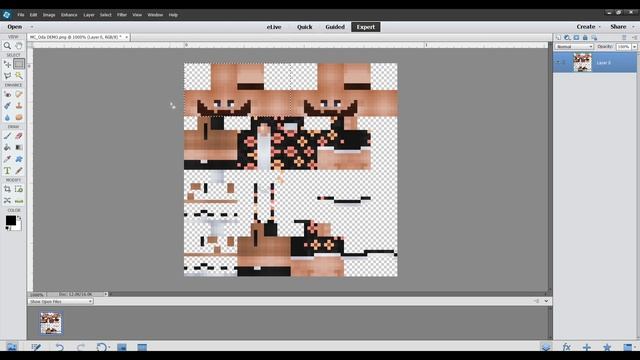Select the Brush tool
Image resolution: width=640 pixels, height=360 pixels.
coord(7,136)
